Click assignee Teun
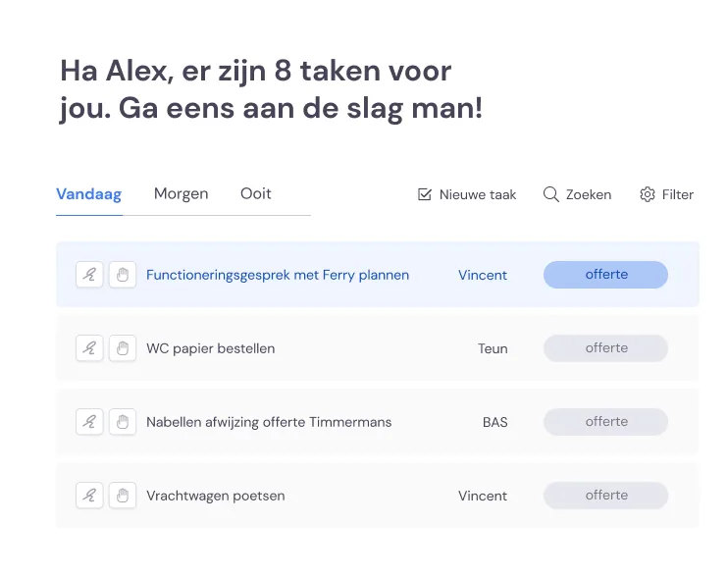 493,348
